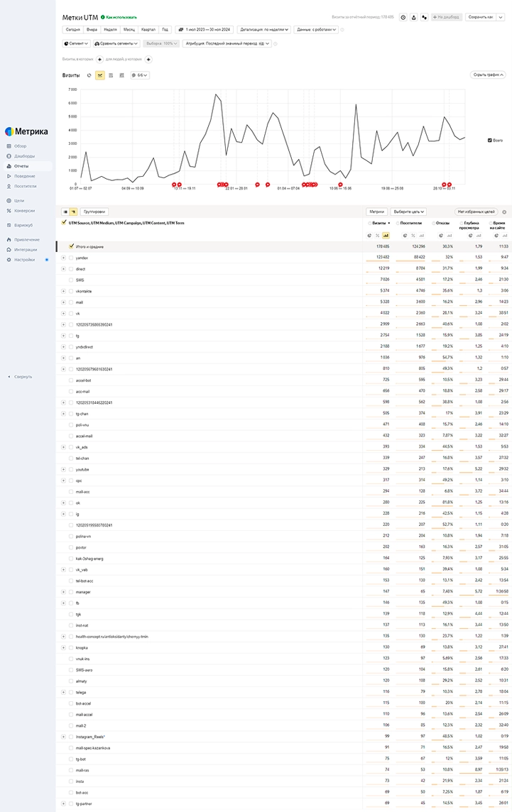
Task: Click 'На дашборд' button
Action: click(x=446, y=17)
